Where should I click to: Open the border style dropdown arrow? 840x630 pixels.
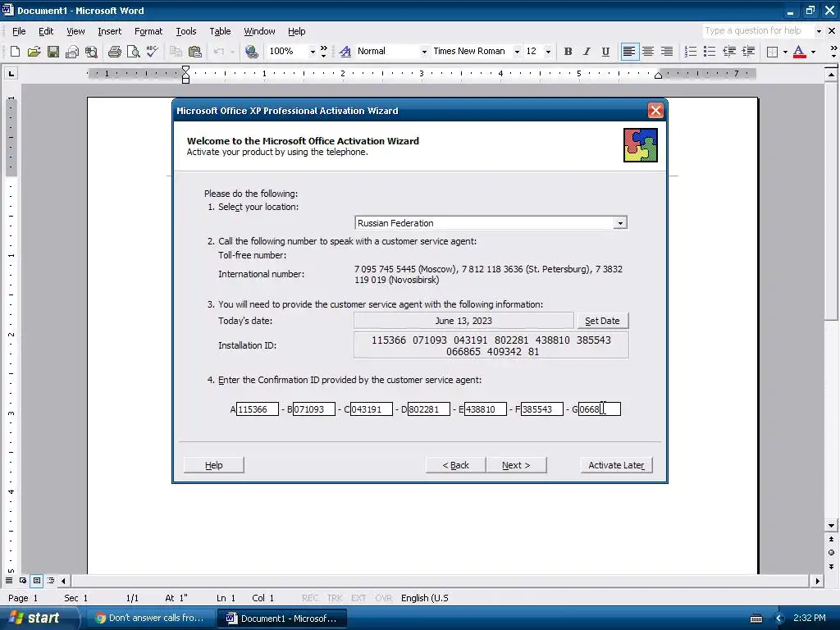pos(785,52)
